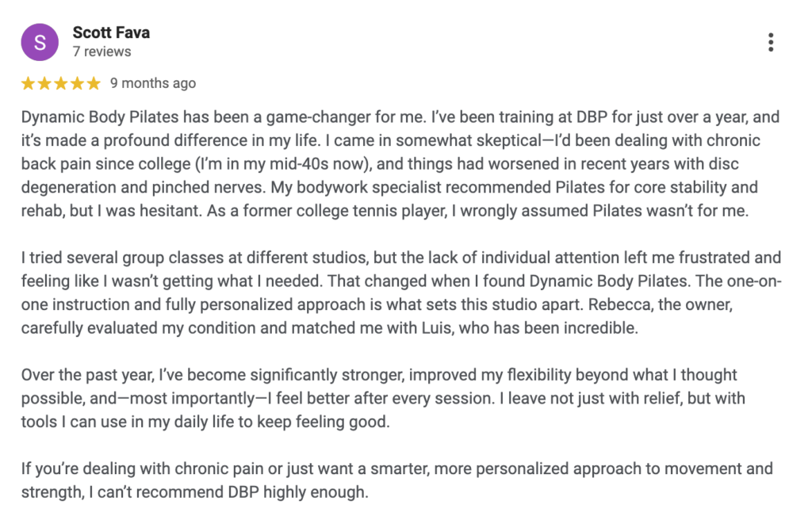Open reviewer profile via Scott Fava name
812x524 pixels.
pyautogui.click(x=111, y=33)
